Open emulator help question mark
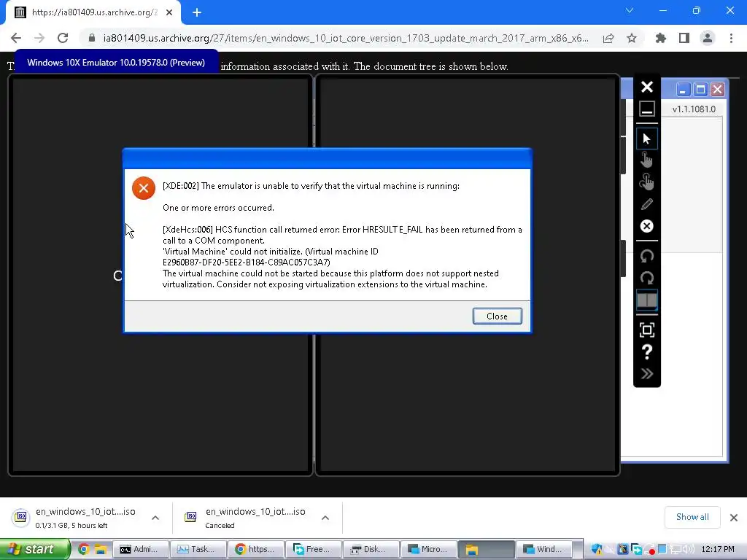 pyautogui.click(x=646, y=352)
